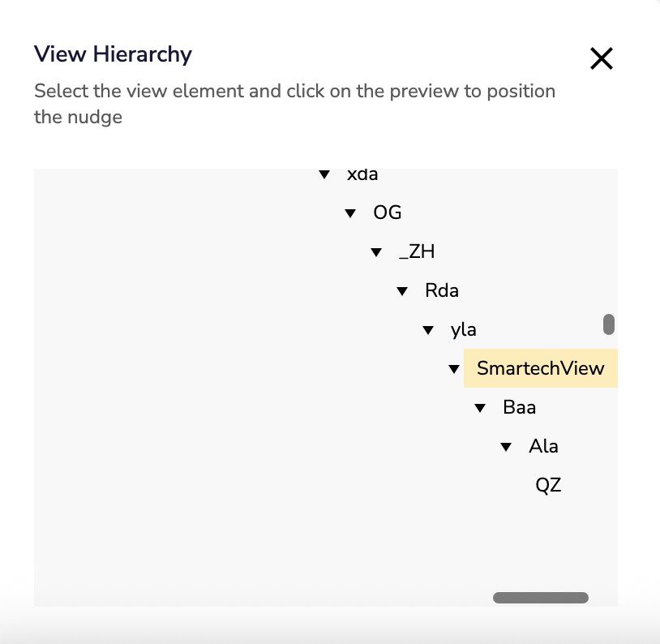Select the Rda view element
The image size is (660, 644).
click(x=442, y=290)
